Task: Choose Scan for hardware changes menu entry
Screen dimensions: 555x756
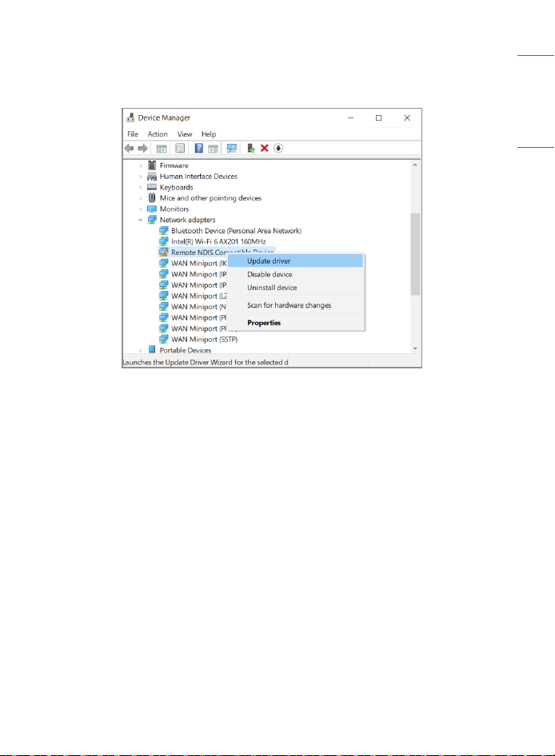Action: (295, 305)
